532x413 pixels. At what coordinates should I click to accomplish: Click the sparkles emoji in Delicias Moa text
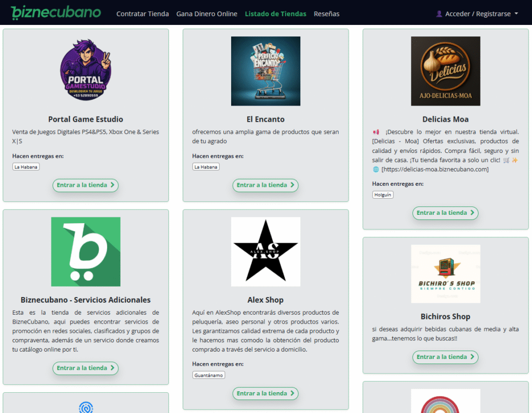[x=515, y=160]
